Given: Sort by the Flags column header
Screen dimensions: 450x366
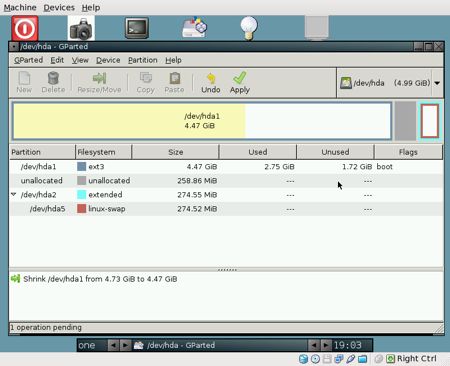Looking at the screenshot, I should coord(408,152).
